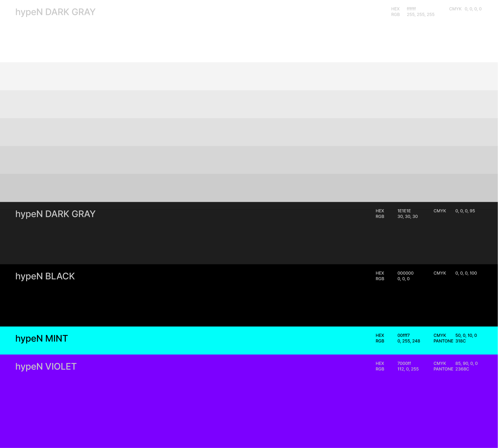Click RGB value 0, 255, 248
The image size is (498, 448).
coord(409,341)
